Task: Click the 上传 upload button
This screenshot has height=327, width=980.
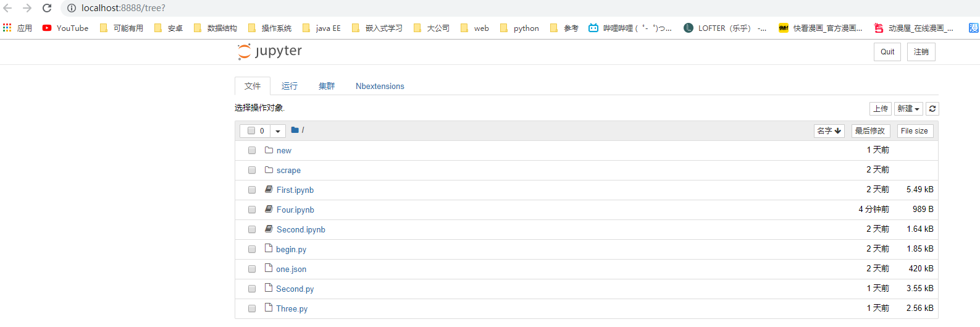Action: click(x=881, y=109)
